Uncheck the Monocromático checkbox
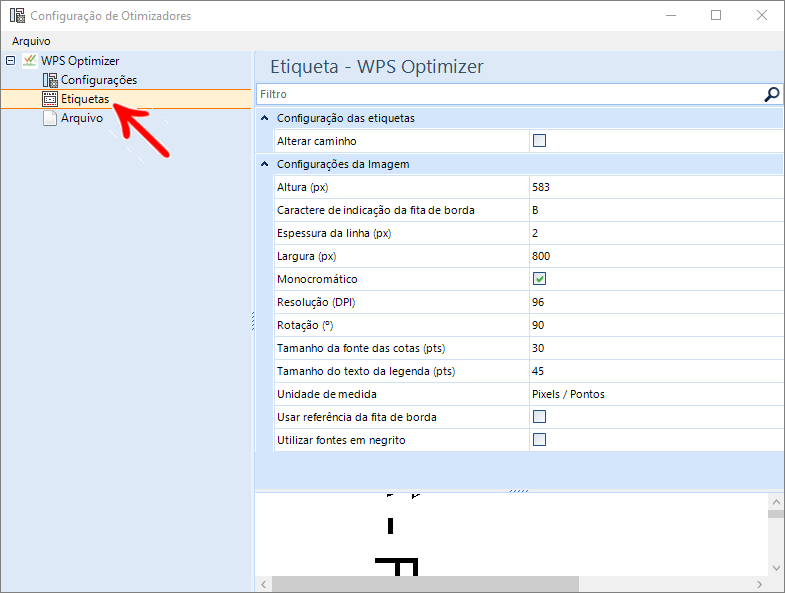The width and height of the screenshot is (785, 593). point(539,279)
